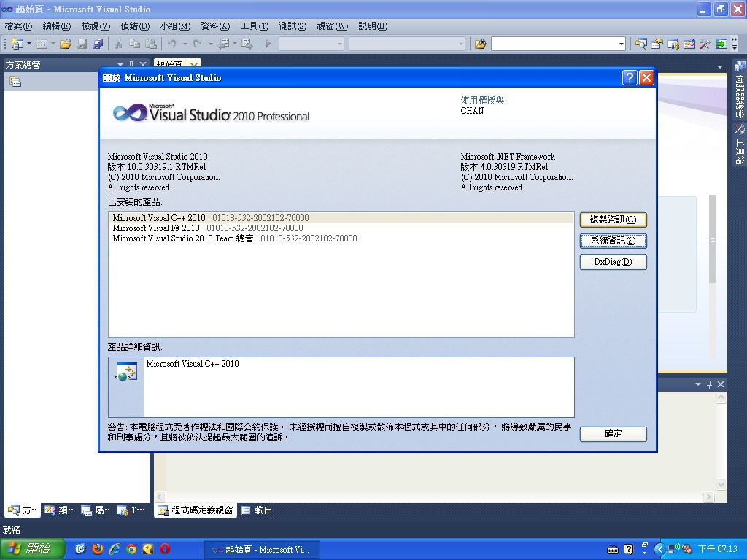This screenshot has width=747, height=560.
Task: Open the Solution Configurations combo box
Action: [x=311, y=44]
